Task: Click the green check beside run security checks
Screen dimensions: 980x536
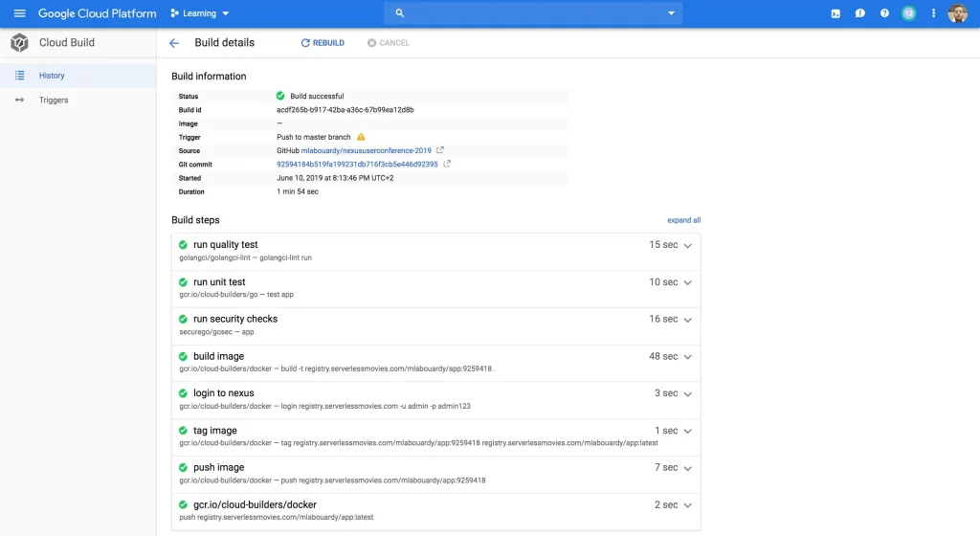Action: (183, 320)
